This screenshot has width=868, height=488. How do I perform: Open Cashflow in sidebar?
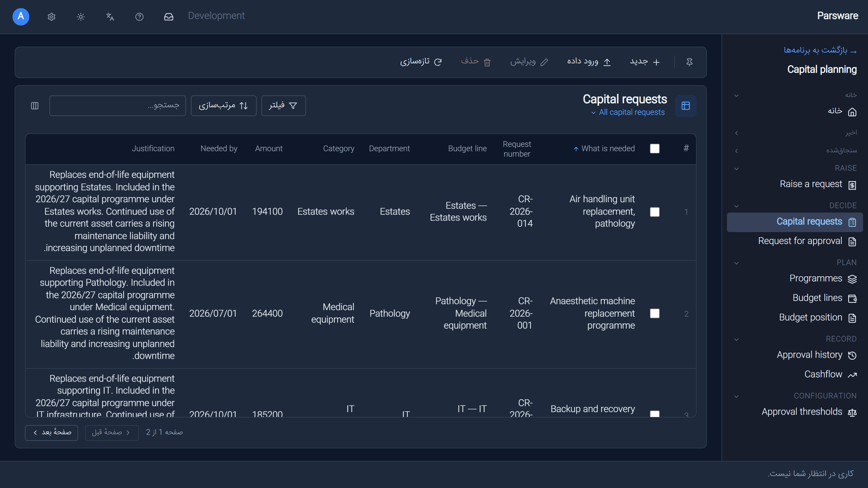[x=795, y=374]
